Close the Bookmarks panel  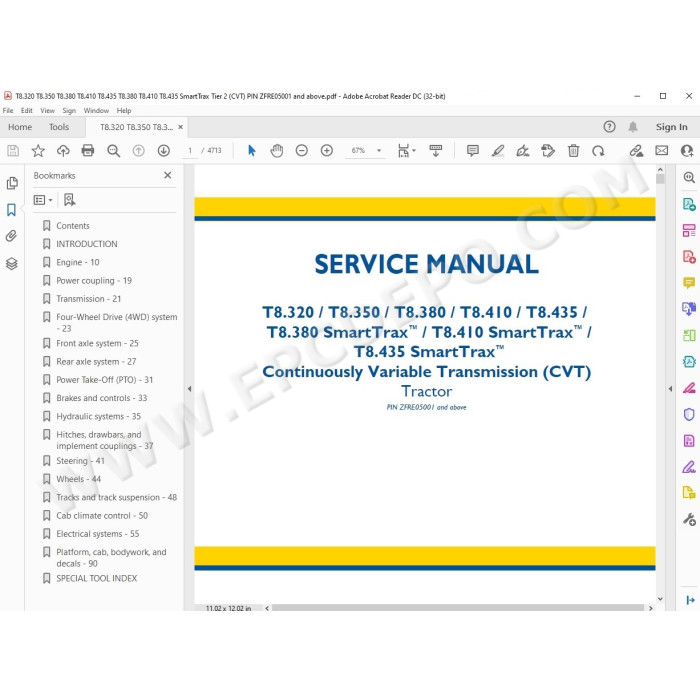tap(168, 175)
